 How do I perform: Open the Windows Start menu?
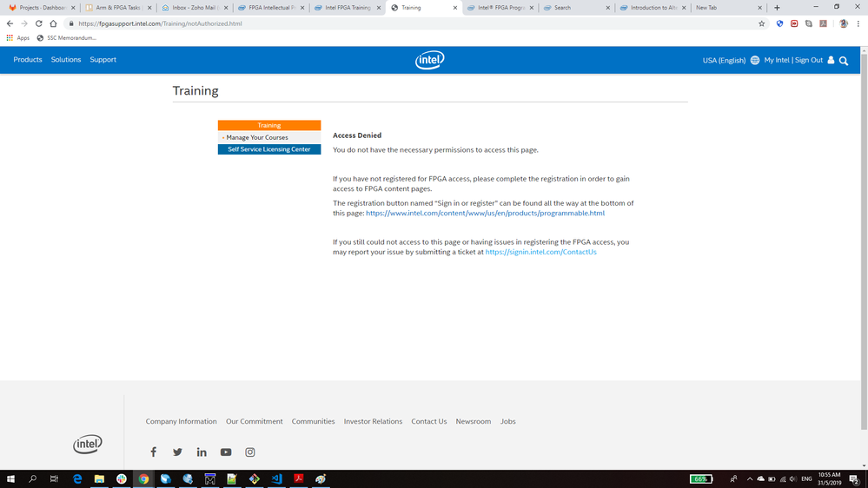tap(10, 479)
